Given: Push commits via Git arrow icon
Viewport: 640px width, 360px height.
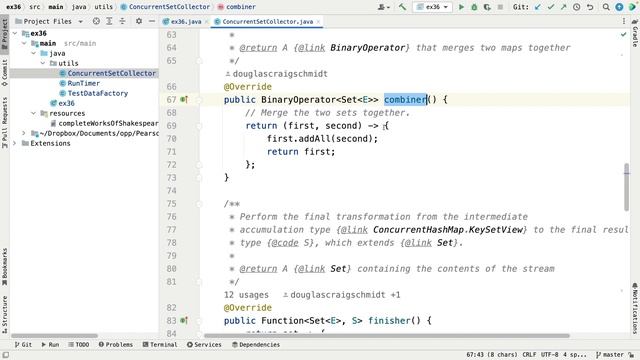Looking at the screenshot, I should 563,7.
